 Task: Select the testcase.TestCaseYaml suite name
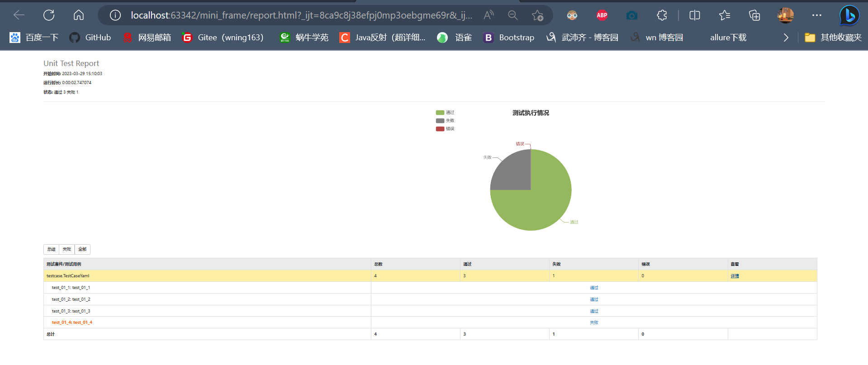68,276
